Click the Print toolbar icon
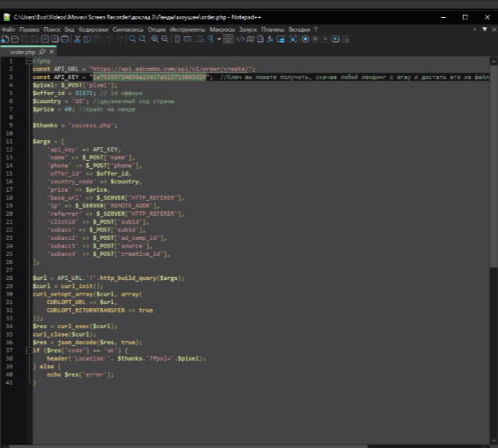 [x=65, y=39]
